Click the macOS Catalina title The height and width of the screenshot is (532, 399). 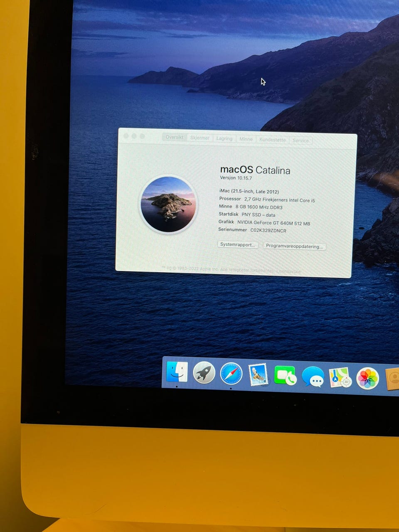point(255,170)
